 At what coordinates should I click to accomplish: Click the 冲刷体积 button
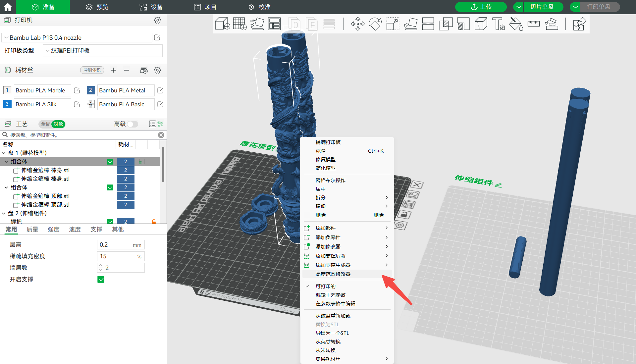[x=92, y=70]
